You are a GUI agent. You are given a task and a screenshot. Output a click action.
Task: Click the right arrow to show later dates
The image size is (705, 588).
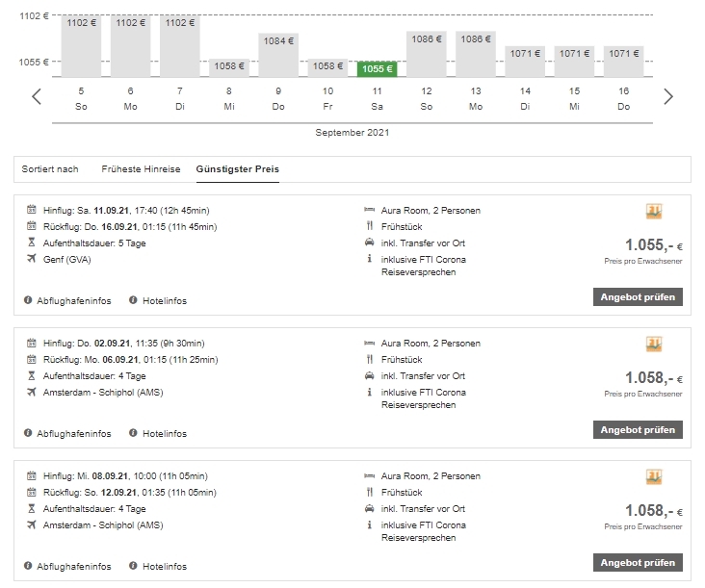668,96
